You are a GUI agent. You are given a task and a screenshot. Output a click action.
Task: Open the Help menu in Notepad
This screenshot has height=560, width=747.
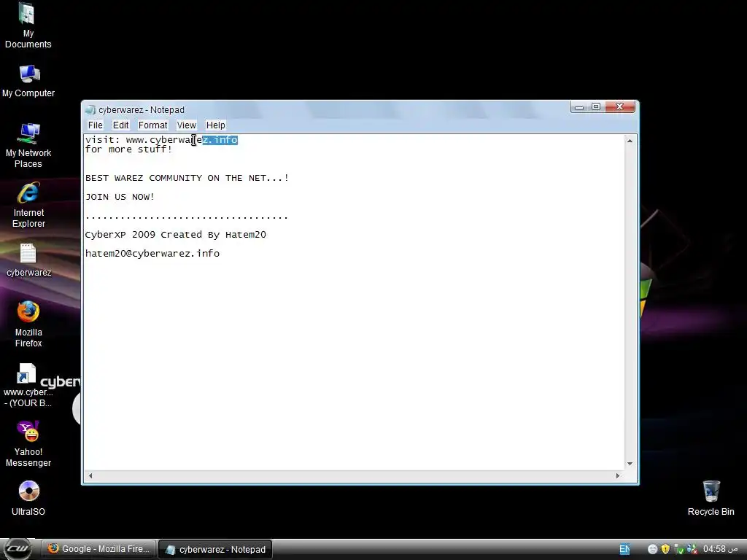coord(215,125)
